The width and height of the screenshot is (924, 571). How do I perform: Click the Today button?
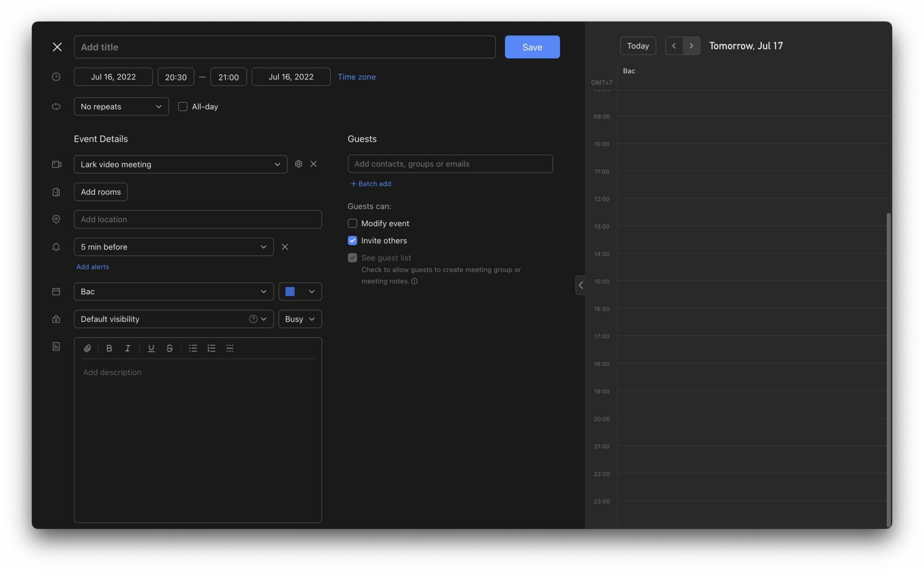pos(638,46)
